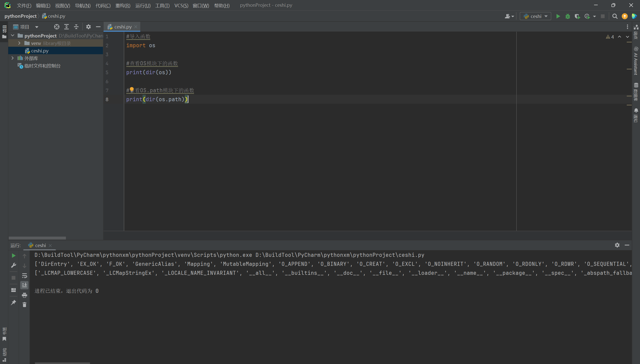Image resolution: width=640 pixels, height=364 pixels.
Task: Expand all in project tree
Action: [66, 27]
